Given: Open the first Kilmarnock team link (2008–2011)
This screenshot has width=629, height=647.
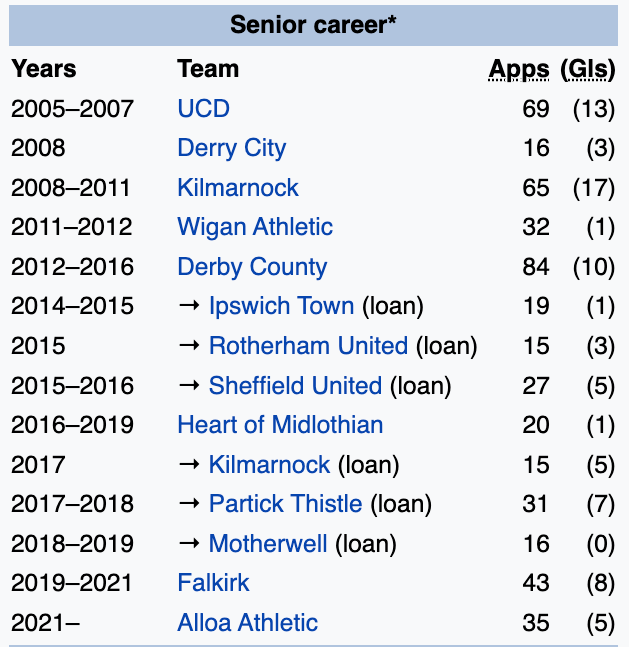Looking at the screenshot, I should 237,187.
